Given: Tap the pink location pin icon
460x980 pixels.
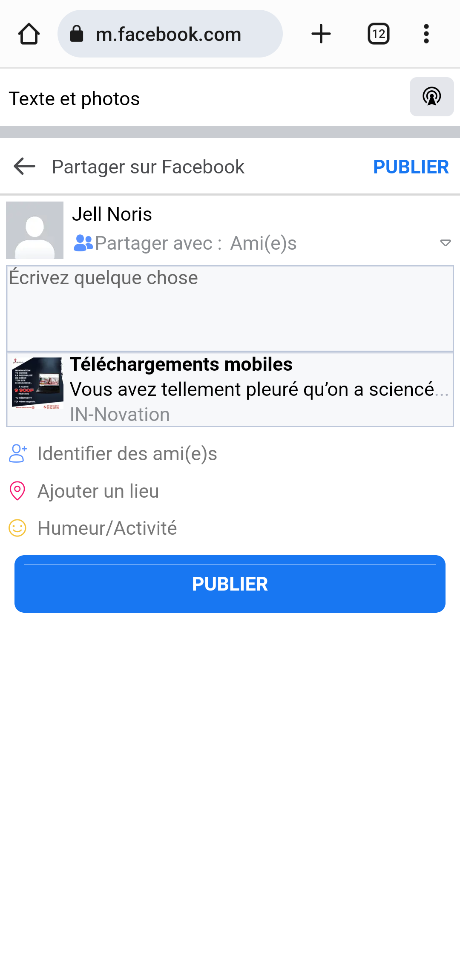Looking at the screenshot, I should 17,491.
